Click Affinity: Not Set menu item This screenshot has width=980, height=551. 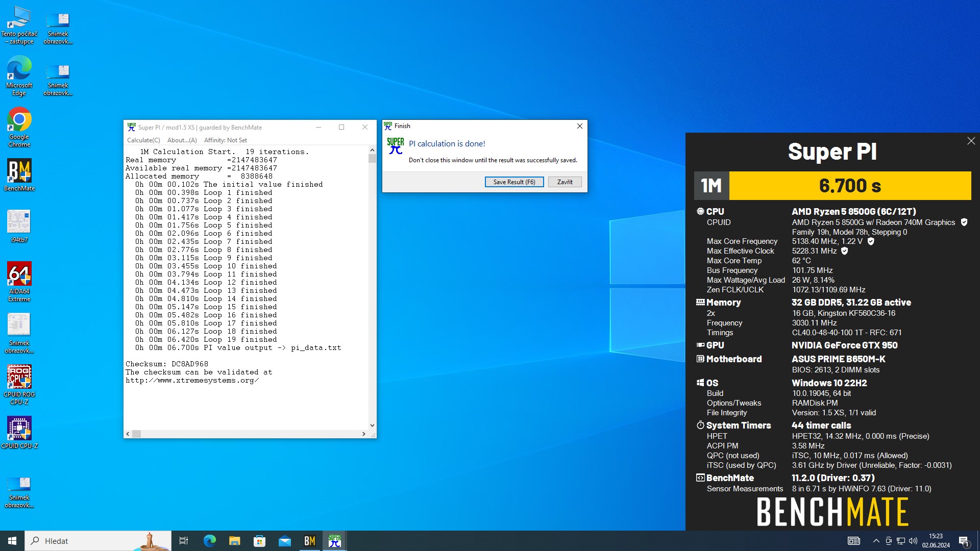[225, 140]
